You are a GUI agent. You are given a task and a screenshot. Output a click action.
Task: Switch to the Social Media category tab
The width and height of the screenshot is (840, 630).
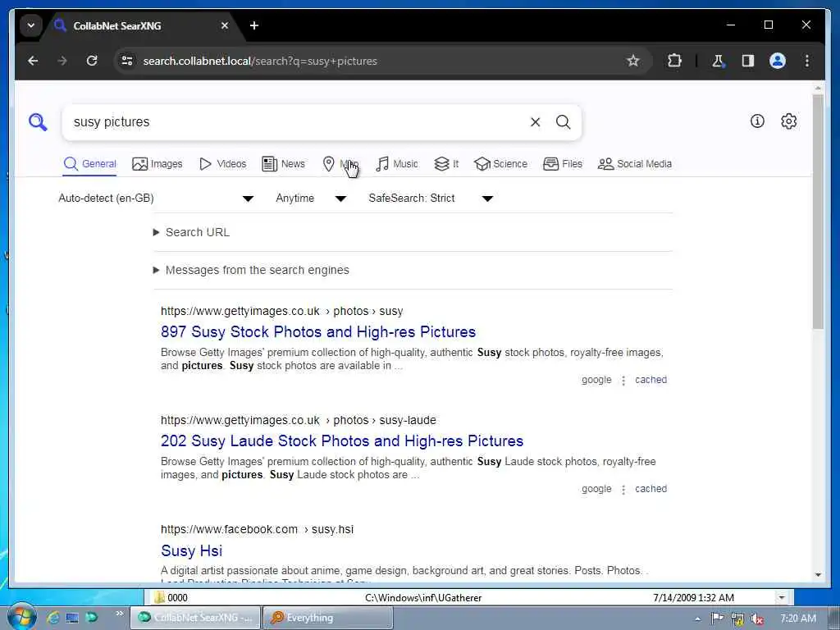pyautogui.click(x=634, y=164)
